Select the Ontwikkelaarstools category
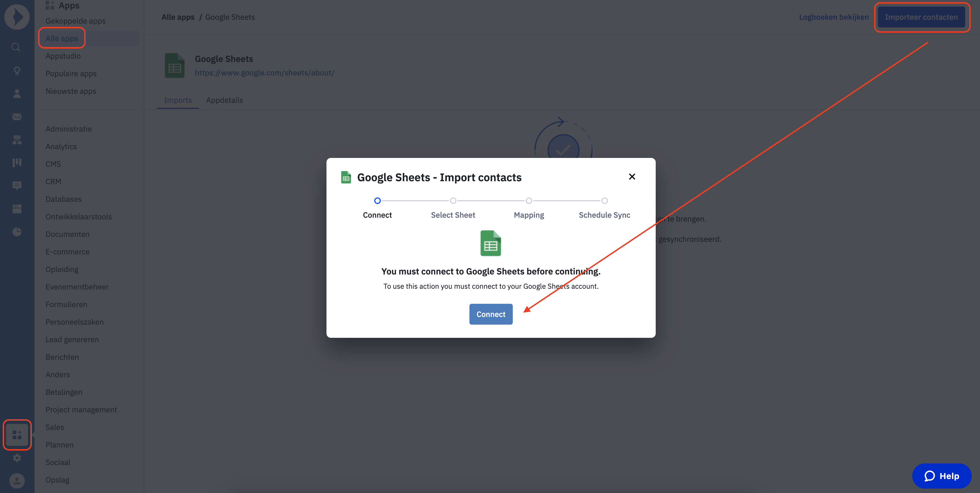This screenshot has width=980, height=493. pos(79,217)
